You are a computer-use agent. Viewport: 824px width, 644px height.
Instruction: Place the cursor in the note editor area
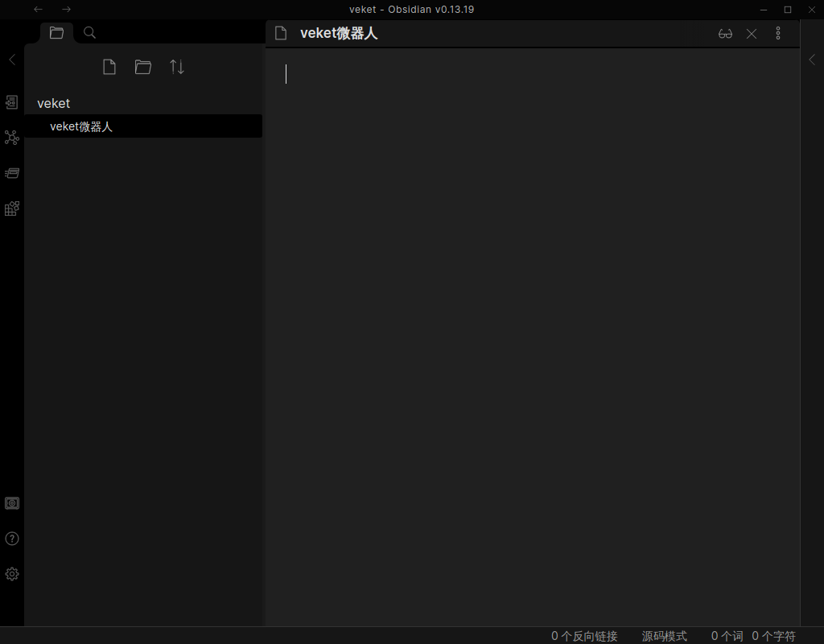pos(533,336)
